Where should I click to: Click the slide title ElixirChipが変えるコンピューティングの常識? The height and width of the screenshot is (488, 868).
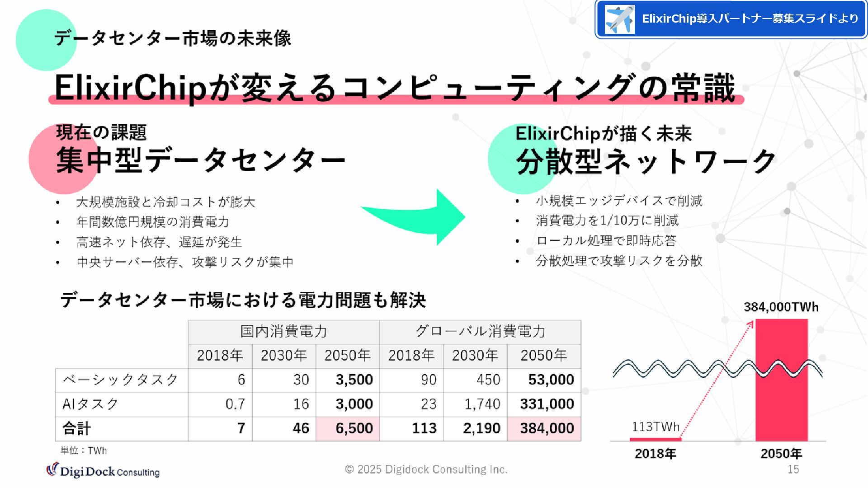point(394,88)
